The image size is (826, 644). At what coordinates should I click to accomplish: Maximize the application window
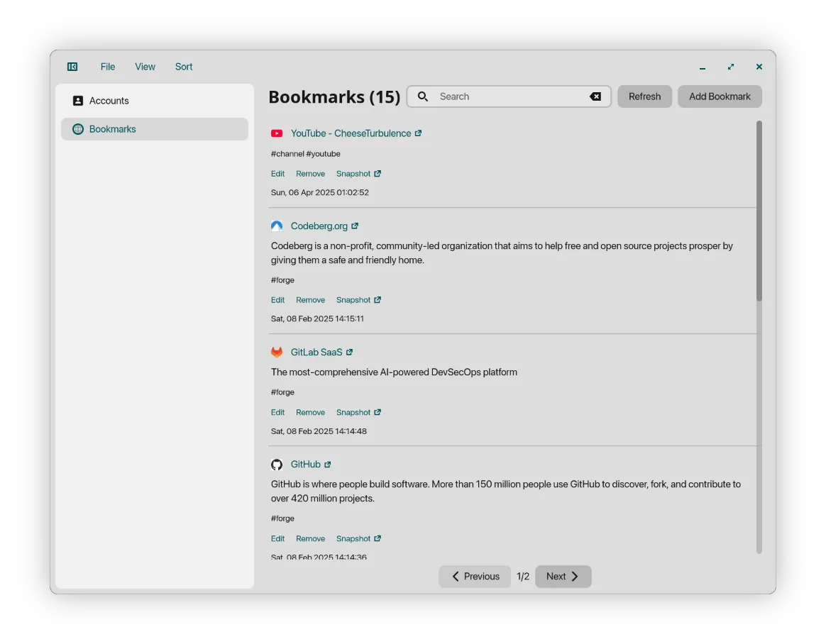tap(731, 67)
